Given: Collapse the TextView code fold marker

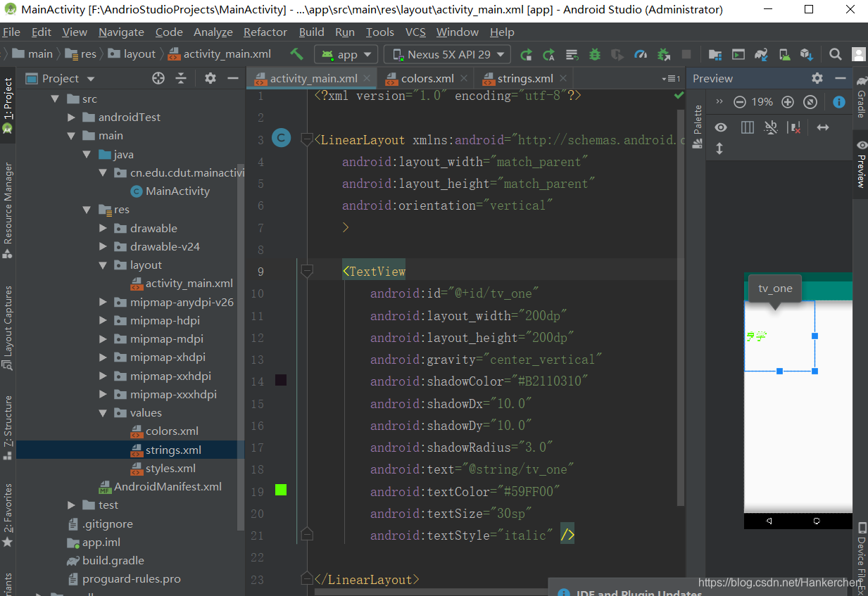Looking at the screenshot, I should coord(307,271).
